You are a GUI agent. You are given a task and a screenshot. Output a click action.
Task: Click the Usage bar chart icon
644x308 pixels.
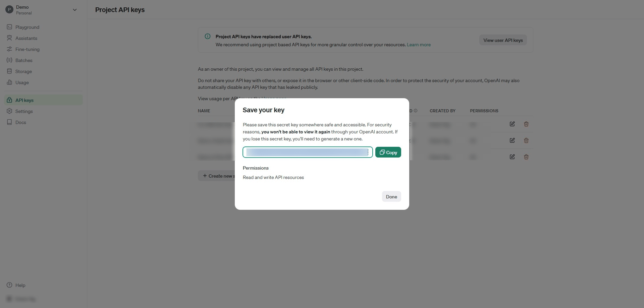click(x=9, y=82)
